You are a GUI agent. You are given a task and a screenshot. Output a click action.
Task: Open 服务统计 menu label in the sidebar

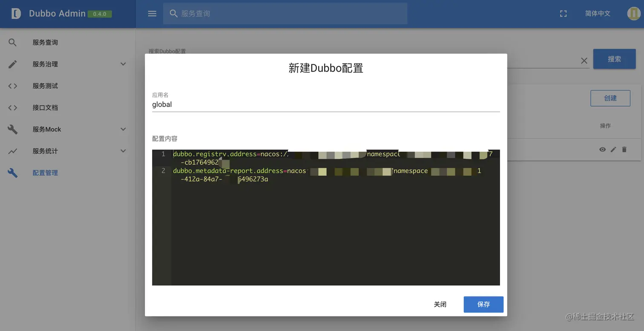[x=45, y=151]
